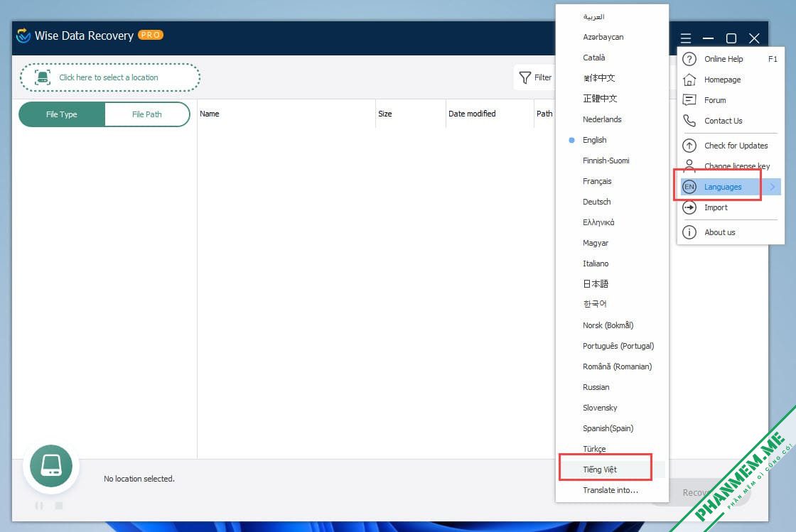Open Languages menu entry
Viewport: 796px width, 532px height.
tap(731, 187)
